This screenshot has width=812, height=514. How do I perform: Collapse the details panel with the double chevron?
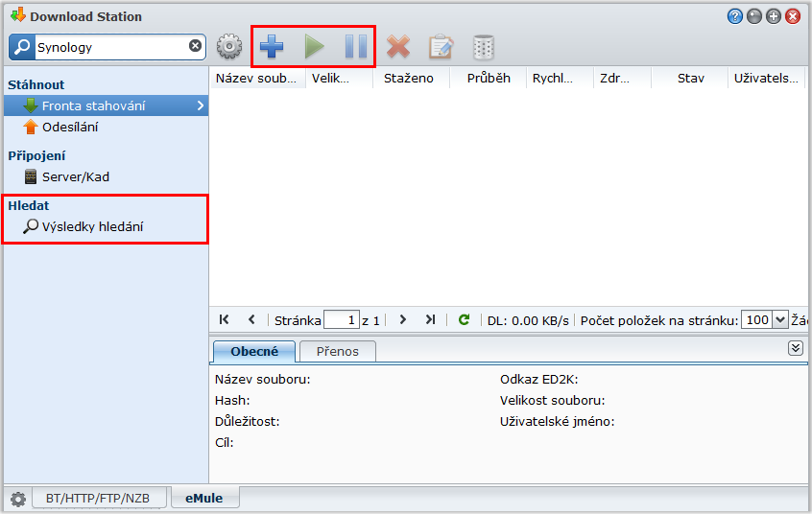[x=796, y=348]
